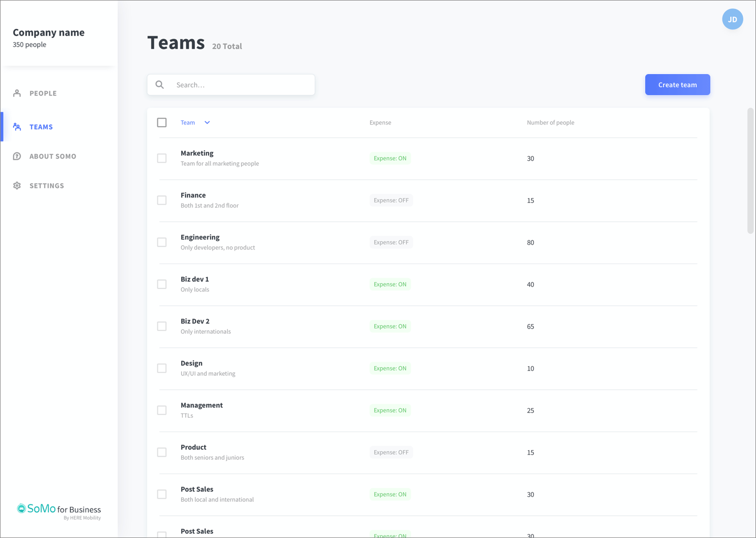
Task: Open the Marketing team name
Action: [197, 153]
